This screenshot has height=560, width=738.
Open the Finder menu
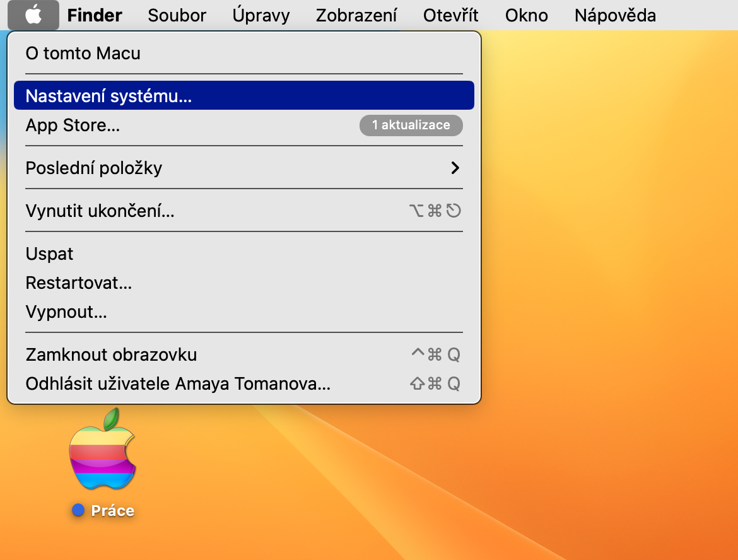coord(95,16)
